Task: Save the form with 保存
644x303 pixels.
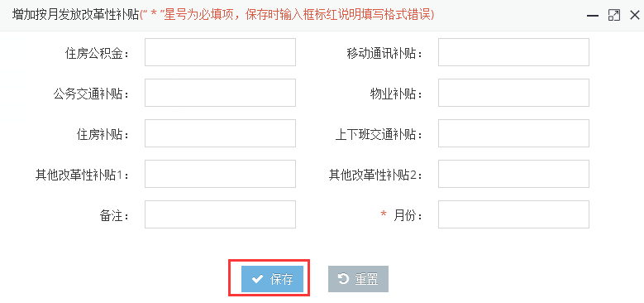Action: click(x=272, y=279)
